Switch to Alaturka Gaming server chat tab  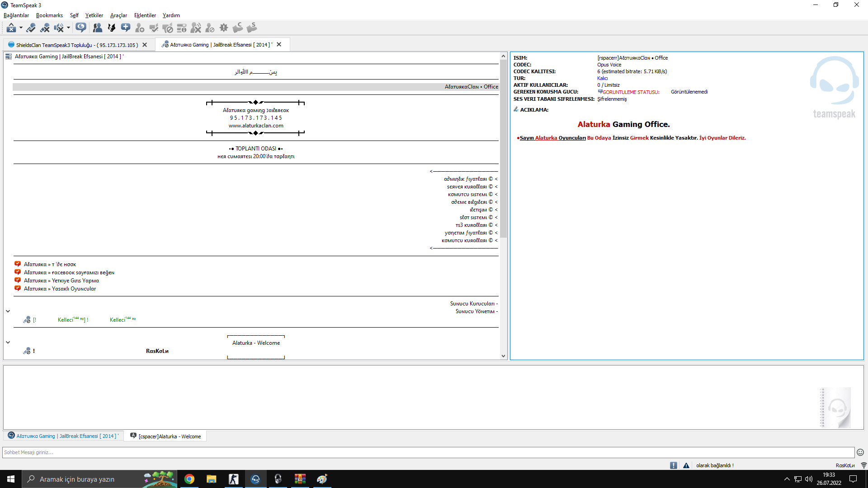tap(64, 436)
